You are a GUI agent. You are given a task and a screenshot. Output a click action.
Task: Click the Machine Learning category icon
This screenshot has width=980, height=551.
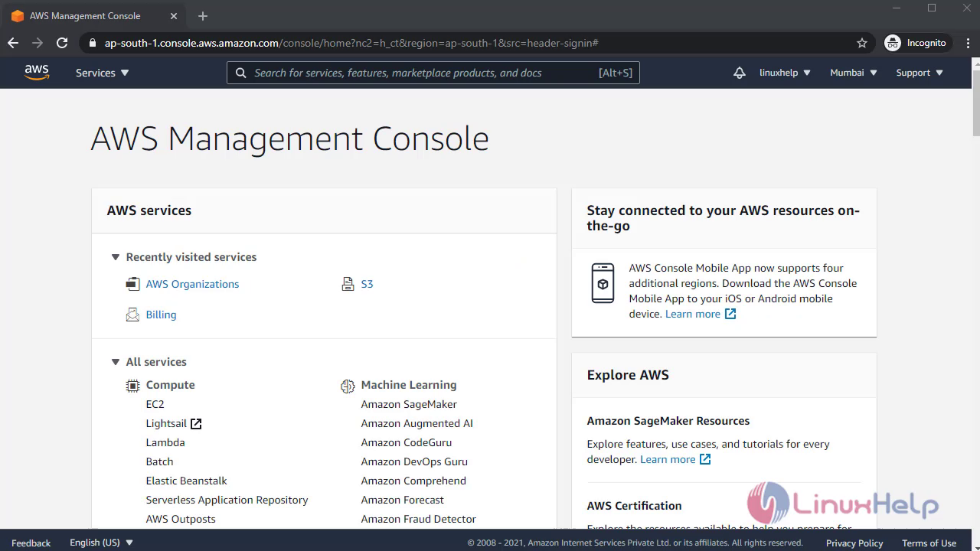(x=348, y=386)
